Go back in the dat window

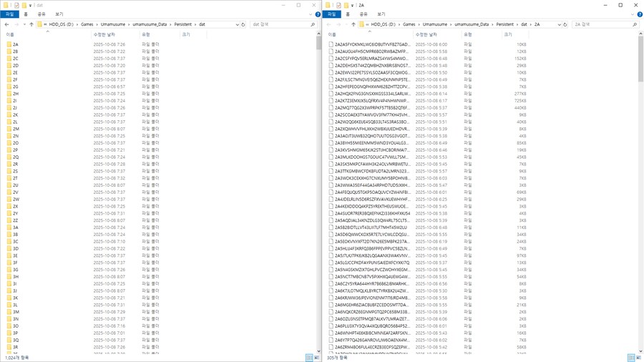7,24
